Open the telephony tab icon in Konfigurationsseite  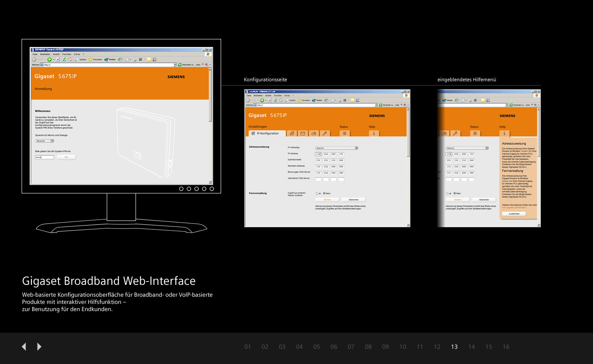tap(292, 133)
